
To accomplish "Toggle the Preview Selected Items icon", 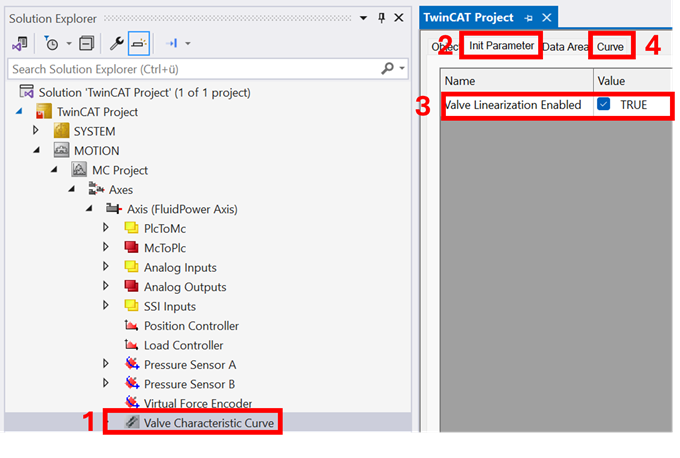I will pyautogui.click(x=139, y=43).
